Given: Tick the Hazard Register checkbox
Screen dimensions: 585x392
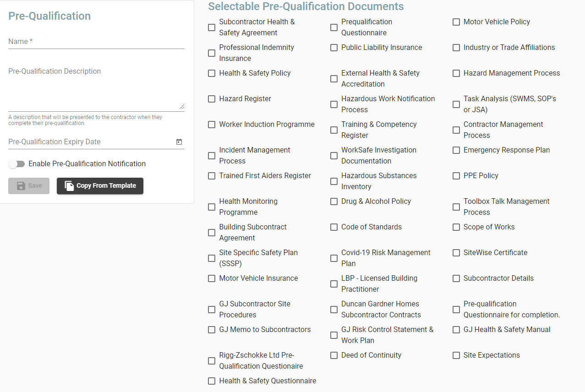Looking at the screenshot, I should [211, 99].
